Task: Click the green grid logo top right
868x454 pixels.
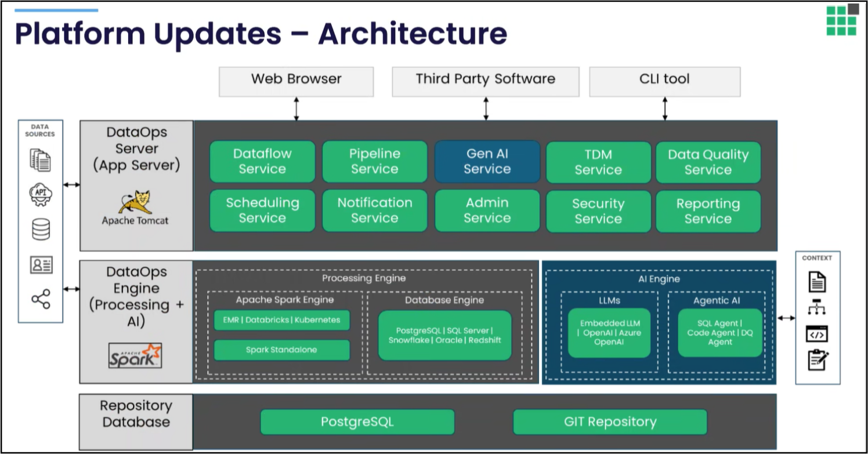Action: (841, 21)
